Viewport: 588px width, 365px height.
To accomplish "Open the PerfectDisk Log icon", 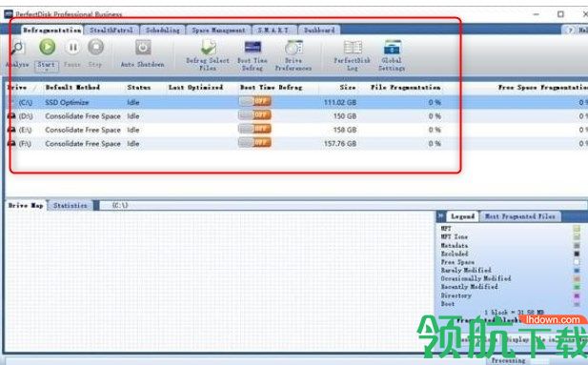I will (x=353, y=48).
